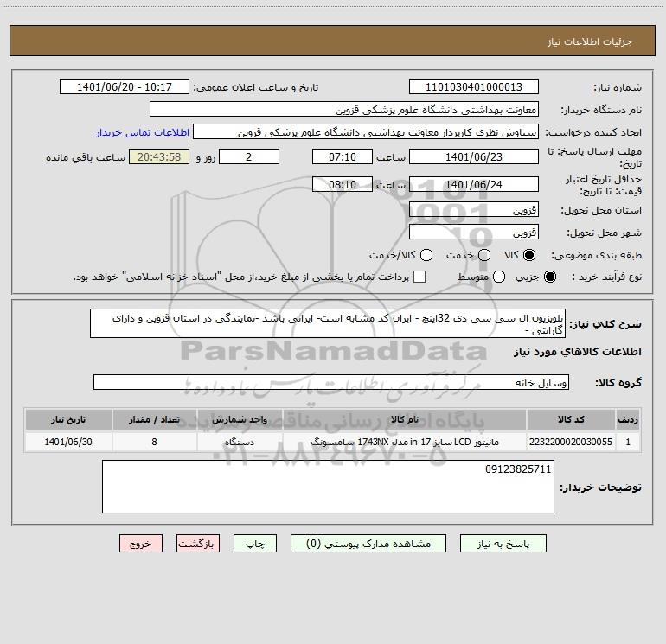Click the کد کالا column header
This screenshot has width=666, height=644.
click(571, 419)
